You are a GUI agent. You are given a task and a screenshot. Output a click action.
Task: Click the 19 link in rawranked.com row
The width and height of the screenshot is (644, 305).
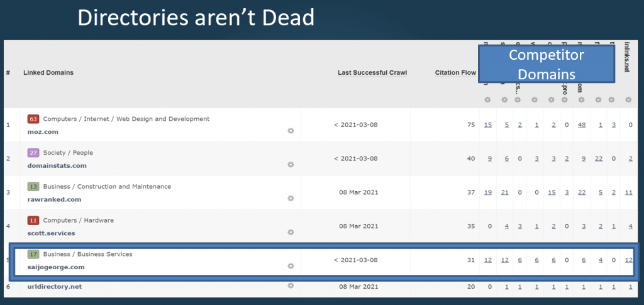[488, 192]
